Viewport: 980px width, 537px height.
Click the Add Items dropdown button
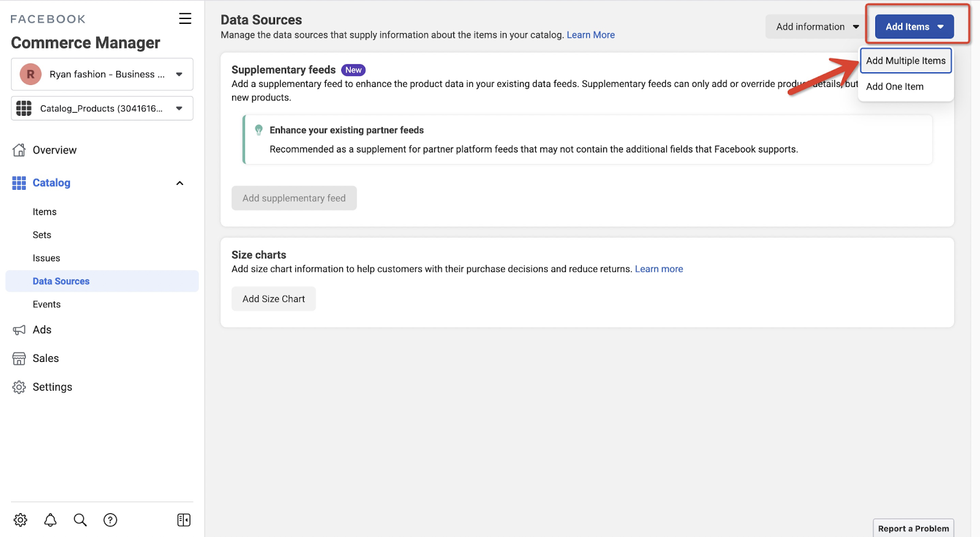[914, 27]
